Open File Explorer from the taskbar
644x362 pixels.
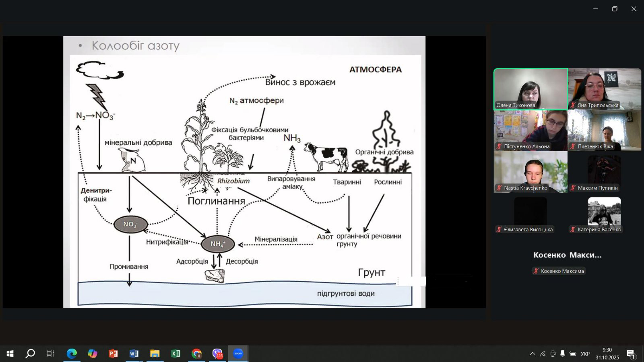tap(155, 354)
